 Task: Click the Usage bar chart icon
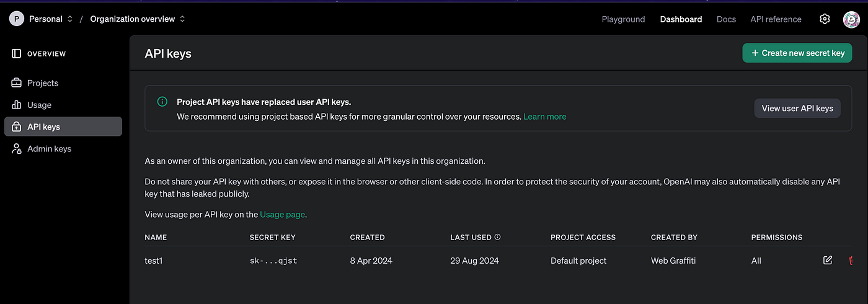(17, 105)
